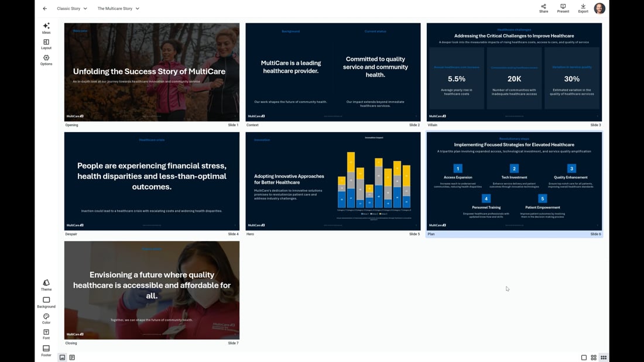This screenshot has height=362, width=644.
Task: Open the Footer settings
Action: point(46,349)
